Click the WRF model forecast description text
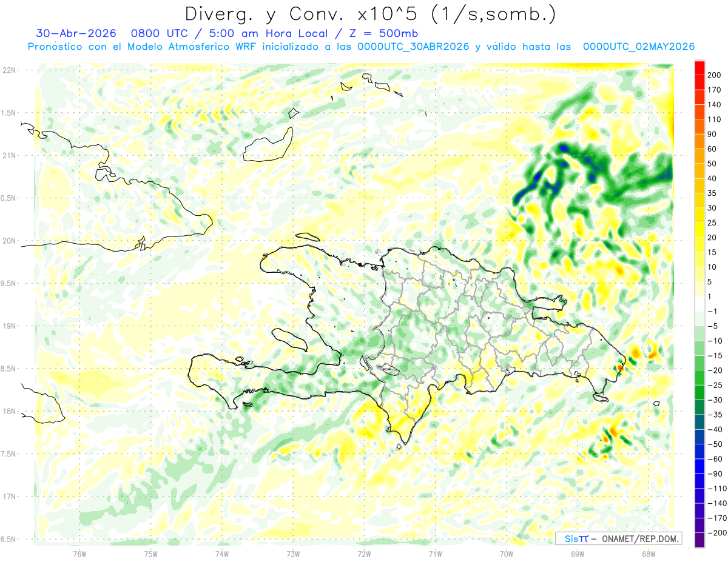The image size is (728, 562). click(x=361, y=47)
